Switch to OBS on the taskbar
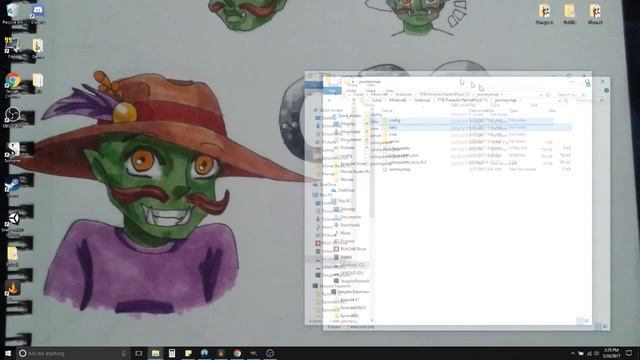The width and height of the screenshot is (640, 360). point(270,353)
